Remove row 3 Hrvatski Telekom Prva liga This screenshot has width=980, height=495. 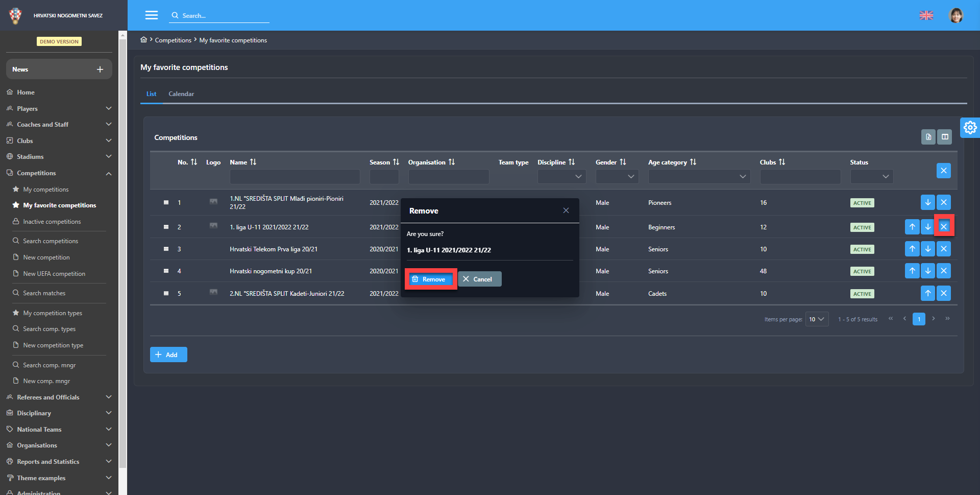[x=943, y=249]
